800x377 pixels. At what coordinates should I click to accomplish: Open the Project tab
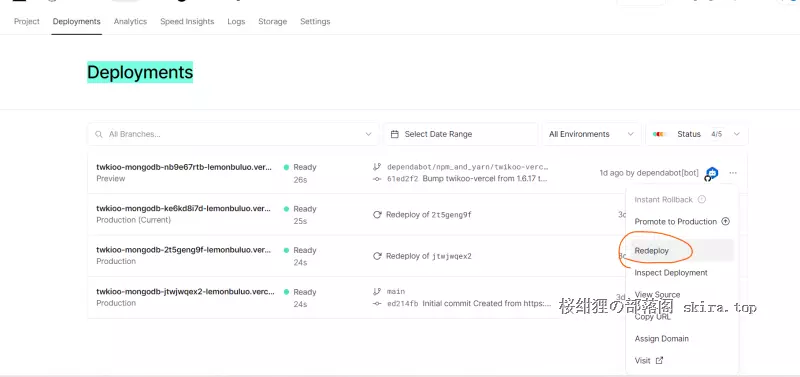[x=27, y=21]
